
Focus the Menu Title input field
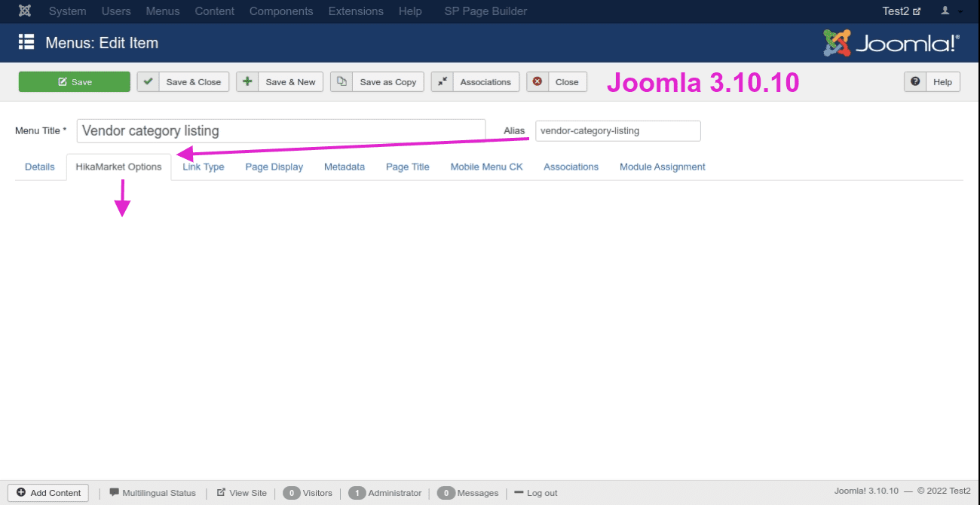coord(281,130)
